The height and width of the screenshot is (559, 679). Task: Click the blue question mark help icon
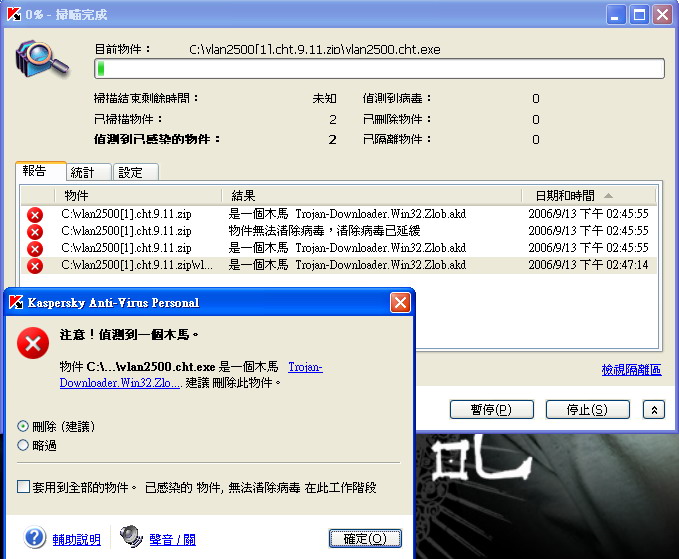[35, 537]
